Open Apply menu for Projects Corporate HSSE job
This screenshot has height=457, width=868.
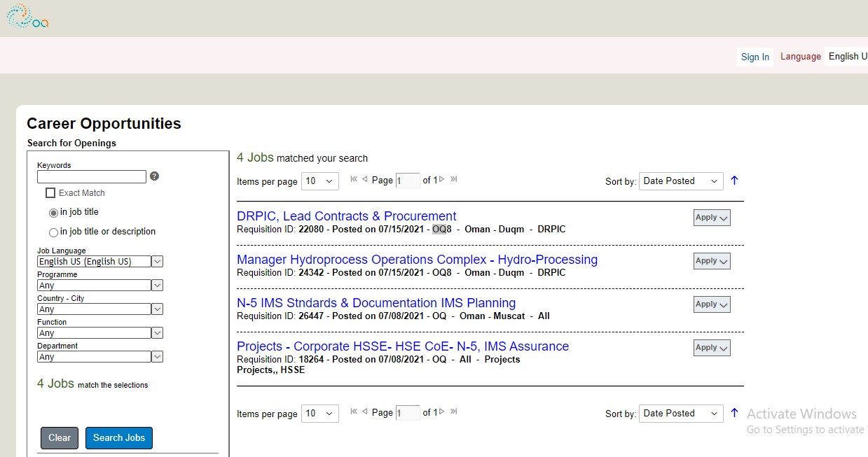tap(712, 348)
